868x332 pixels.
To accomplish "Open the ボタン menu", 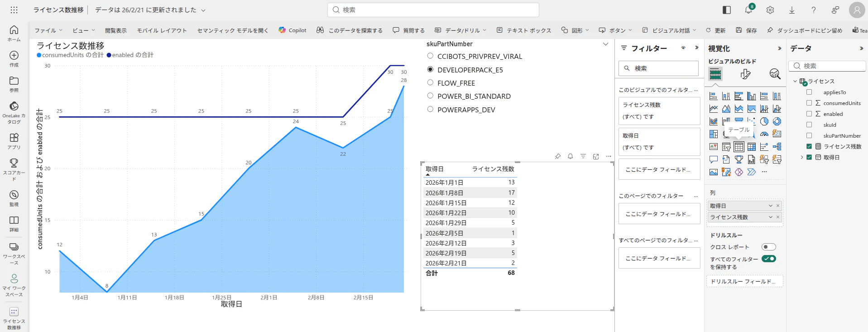I will [615, 30].
